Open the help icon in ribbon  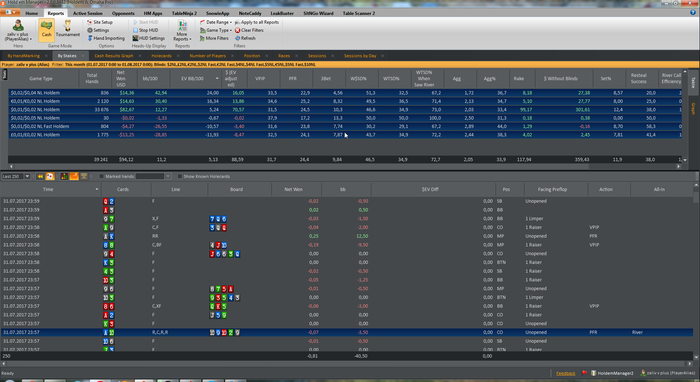pos(693,12)
